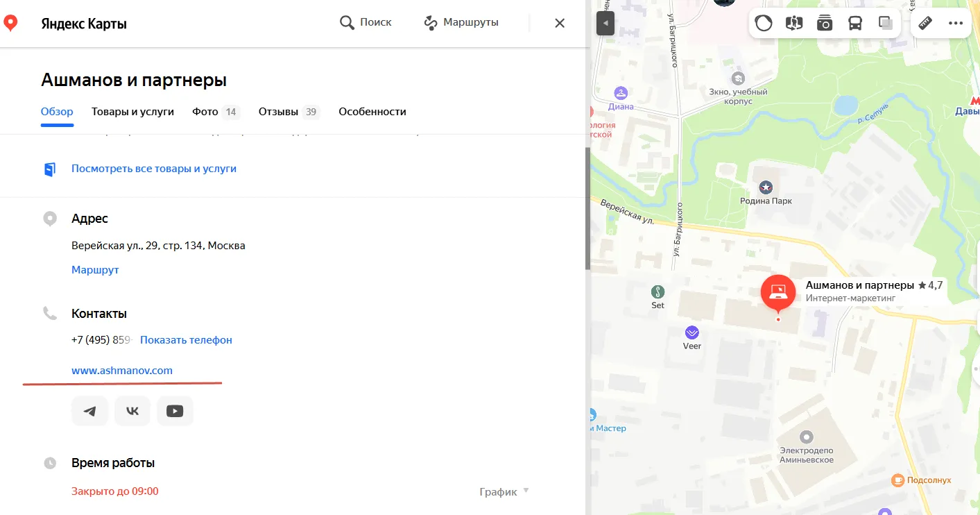This screenshot has width=980, height=515.
Task: Click Ашманов и партнеры label on map
Action: 860,285
